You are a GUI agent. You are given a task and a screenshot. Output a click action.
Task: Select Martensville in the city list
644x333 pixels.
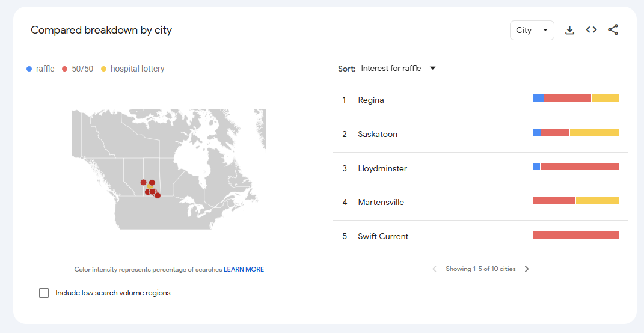tap(381, 202)
